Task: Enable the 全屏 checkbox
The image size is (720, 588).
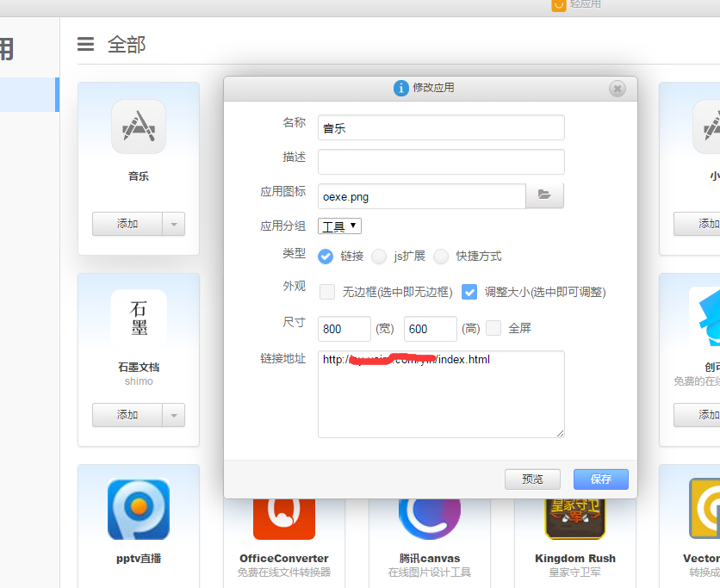Action: tap(493, 328)
